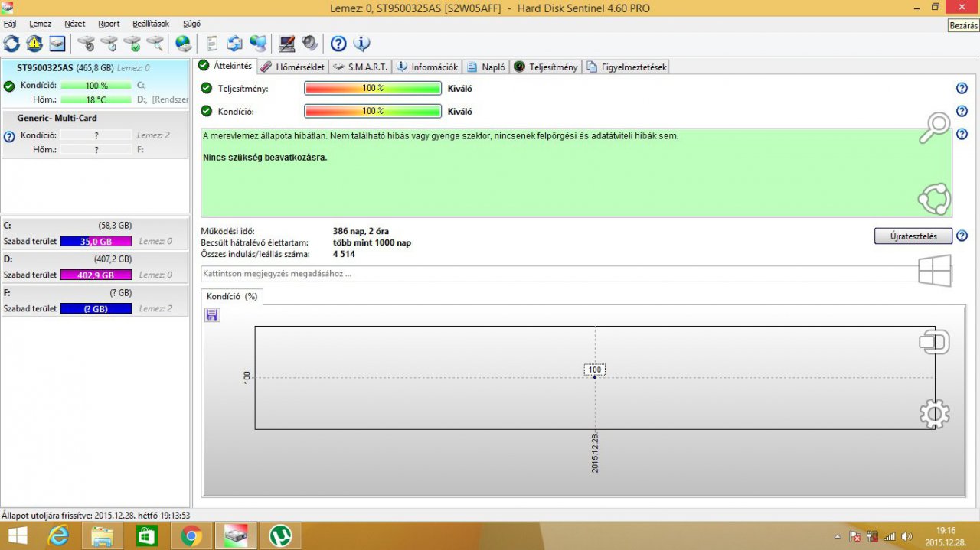Open the Riport menu
The width and height of the screenshot is (980, 550).
tap(109, 24)
